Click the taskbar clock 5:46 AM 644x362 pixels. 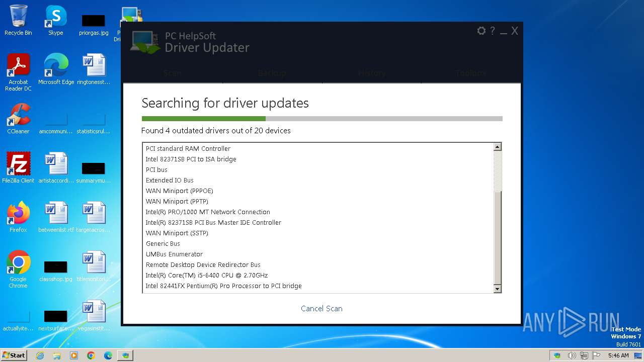(618, 355)
